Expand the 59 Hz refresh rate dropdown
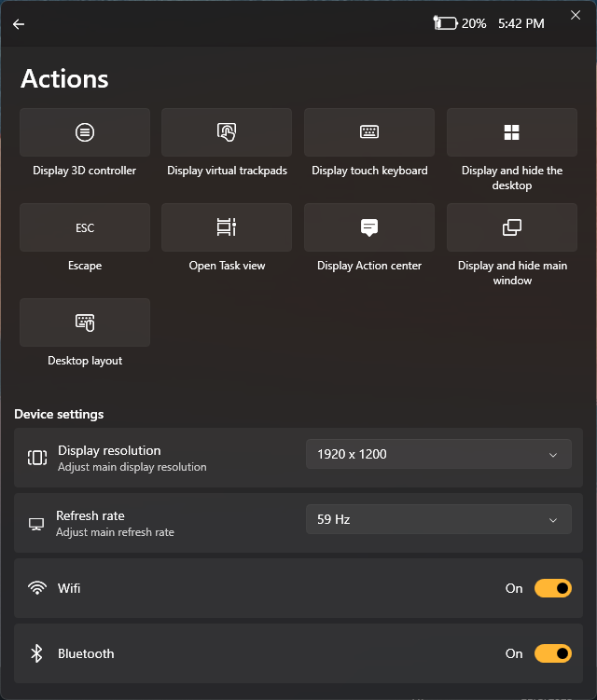 click(438, 519)
